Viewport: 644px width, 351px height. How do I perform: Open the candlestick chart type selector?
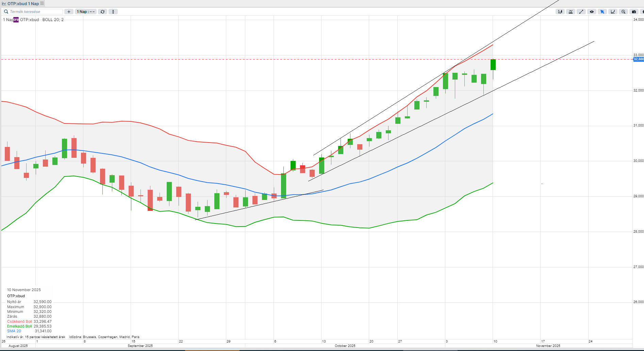point(560,12)
